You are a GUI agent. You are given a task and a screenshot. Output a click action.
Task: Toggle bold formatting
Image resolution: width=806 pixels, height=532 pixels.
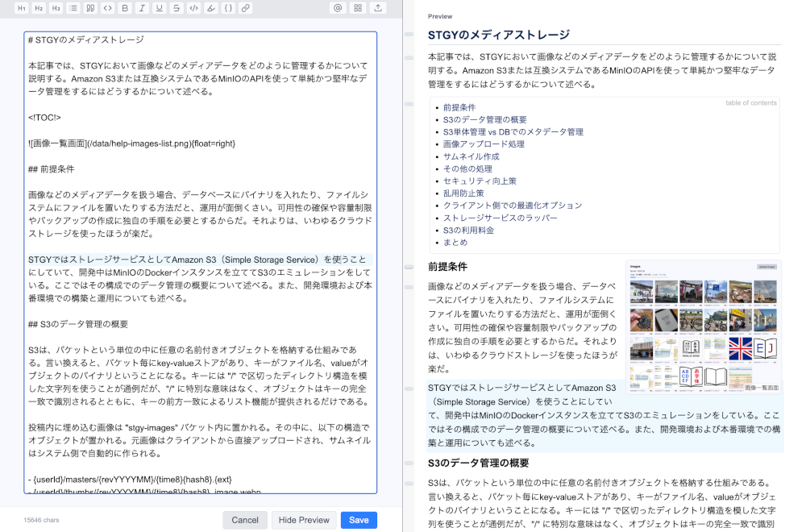pyautogui.click(x=124, y=8)
